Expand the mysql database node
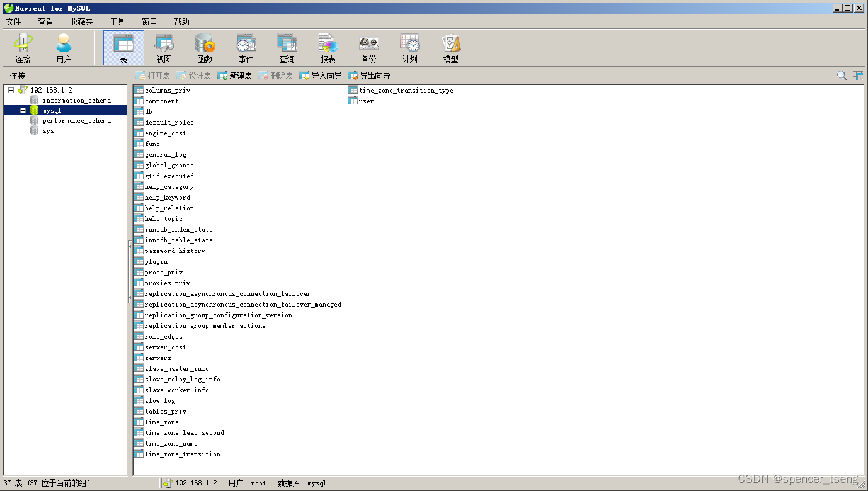This screenshot has width=868, height=491. [23, 110]
